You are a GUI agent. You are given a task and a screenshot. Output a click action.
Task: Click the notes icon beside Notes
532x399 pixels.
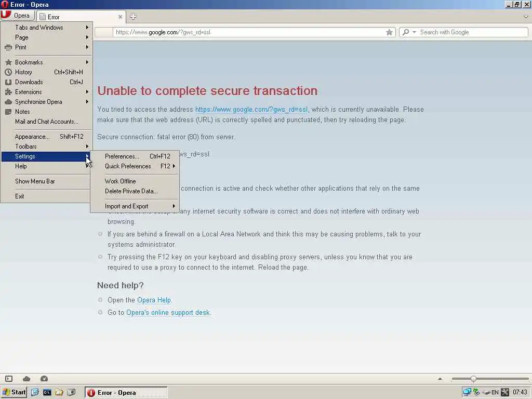pos(8,112)
